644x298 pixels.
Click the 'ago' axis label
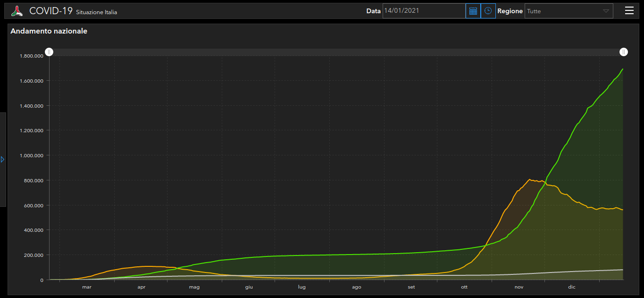click(357, 287)
